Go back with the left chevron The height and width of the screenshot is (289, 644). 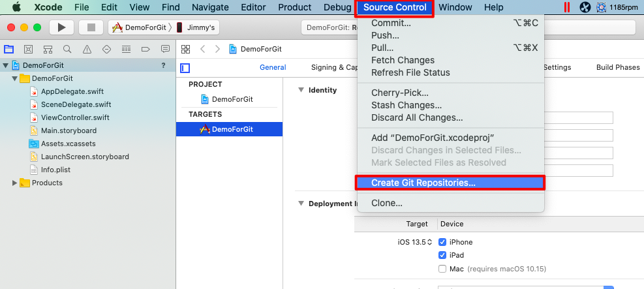point(202,50)
